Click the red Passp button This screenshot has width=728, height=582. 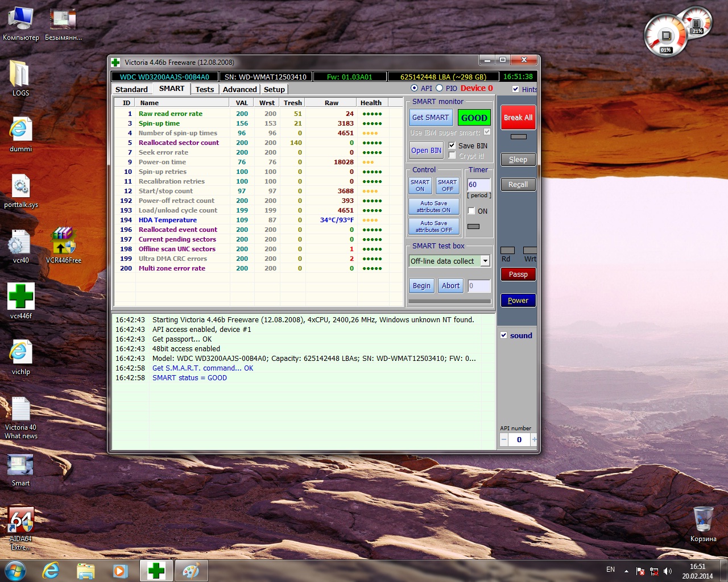pos(518,275)
